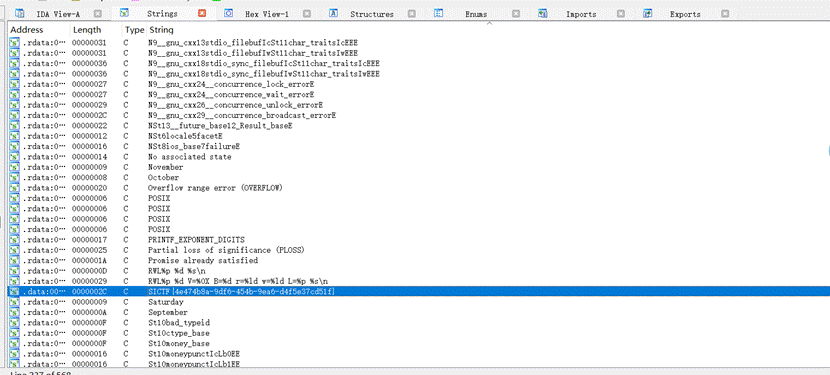Image resolution: width=830 pixels, height=375 pixels.
Task: Click the IDA View-A tab icon
Action: click(20, 14)
